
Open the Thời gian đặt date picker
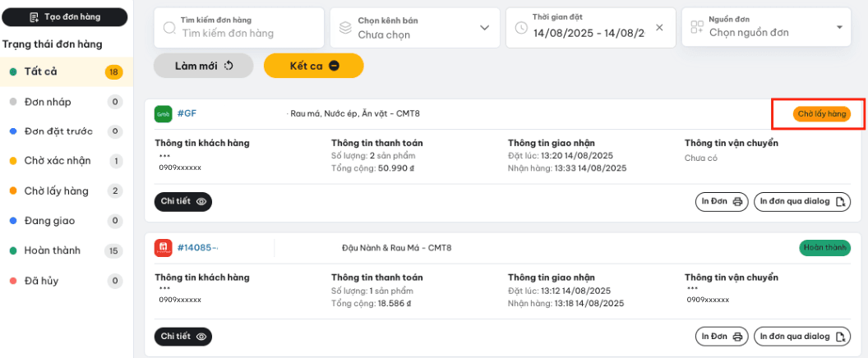click(591, 28)
